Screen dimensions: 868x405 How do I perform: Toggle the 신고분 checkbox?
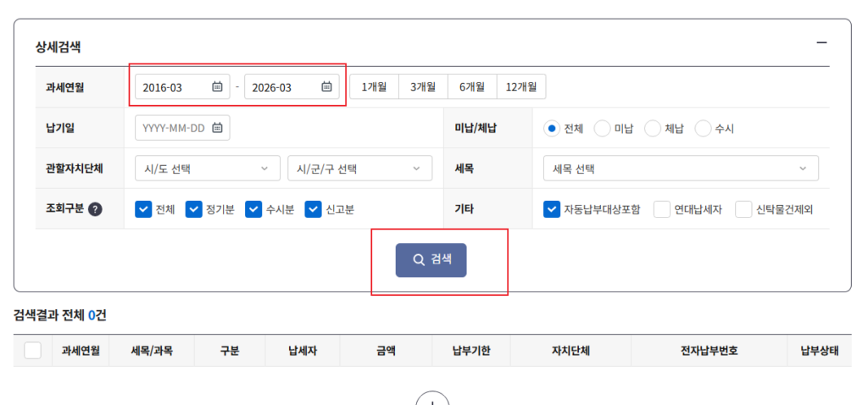click(x=314, y=209)
